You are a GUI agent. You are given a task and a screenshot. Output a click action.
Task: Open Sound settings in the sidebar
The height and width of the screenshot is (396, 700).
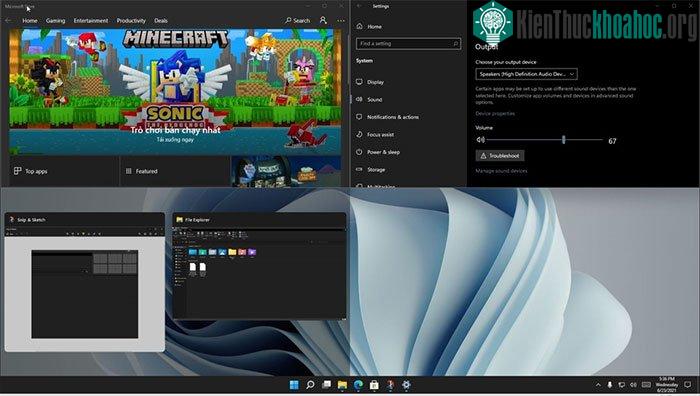(369, 100)
